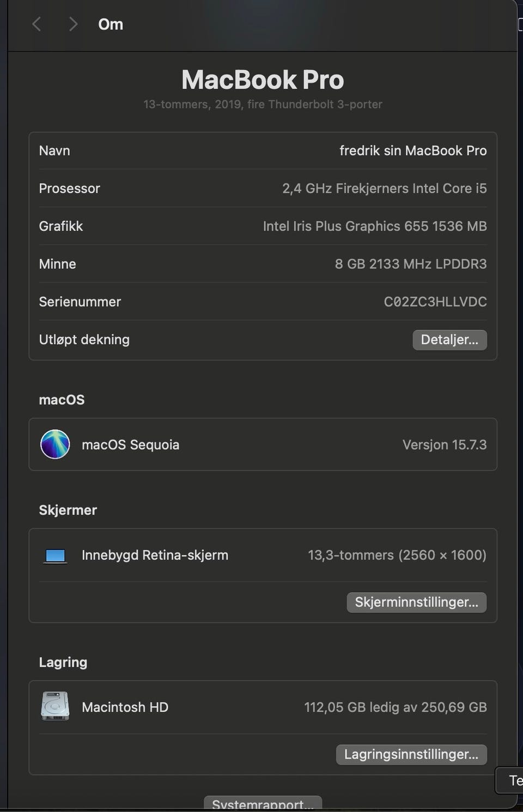The height and width of the screenshot is (812, 523).
Task: Select '112,05 GB ledig av 250,69 GB'
Action: click(396, 707)
